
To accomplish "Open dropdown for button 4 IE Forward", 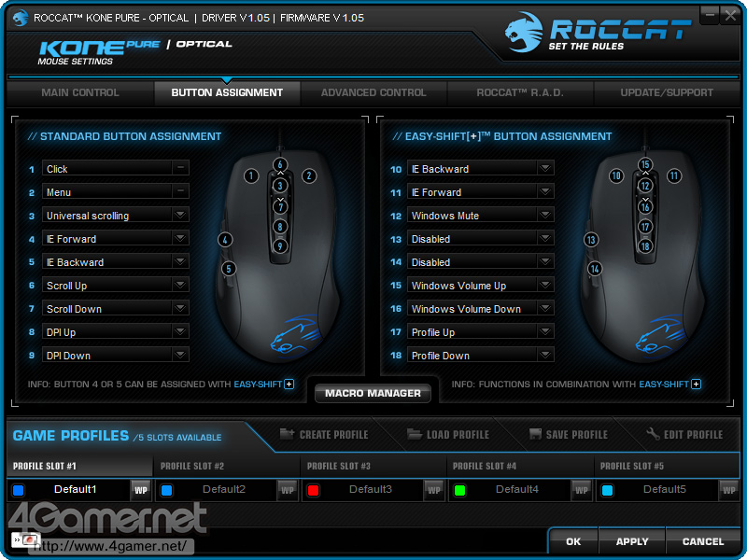I will tap(180, 238).
